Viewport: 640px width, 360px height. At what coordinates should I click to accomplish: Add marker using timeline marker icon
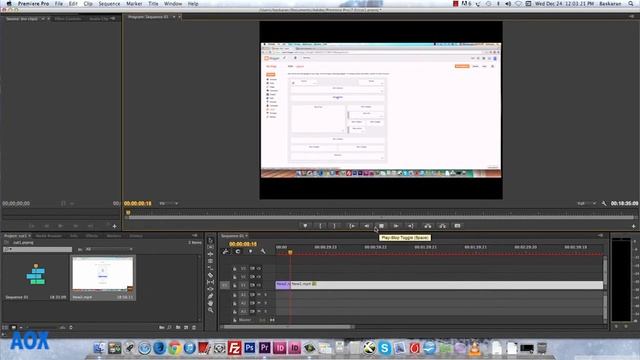tap(250, 251)
